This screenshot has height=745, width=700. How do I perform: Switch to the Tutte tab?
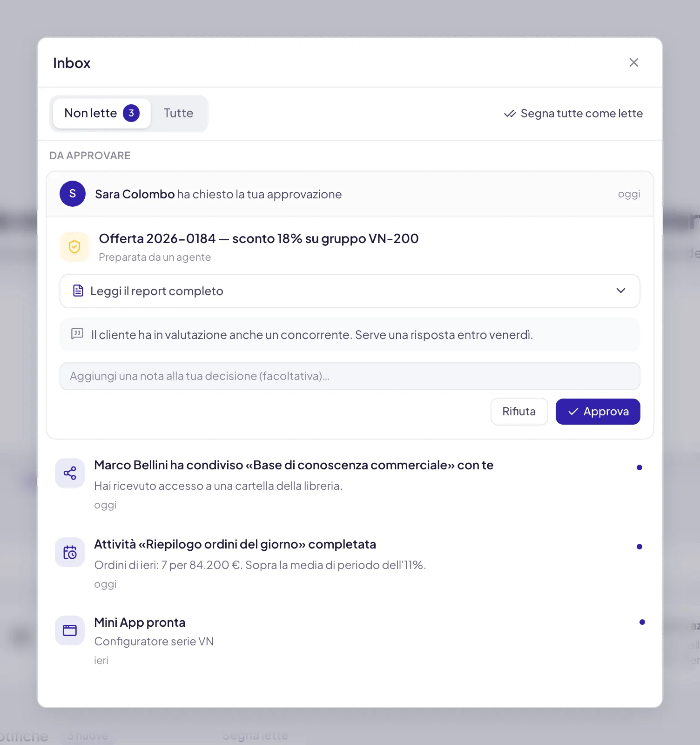[178, 113]
